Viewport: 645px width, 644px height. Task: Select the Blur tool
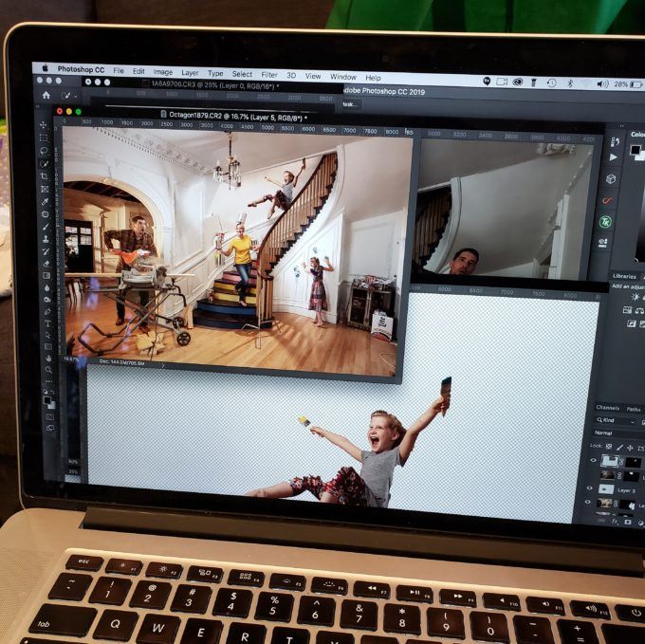(x=46, y=287)
